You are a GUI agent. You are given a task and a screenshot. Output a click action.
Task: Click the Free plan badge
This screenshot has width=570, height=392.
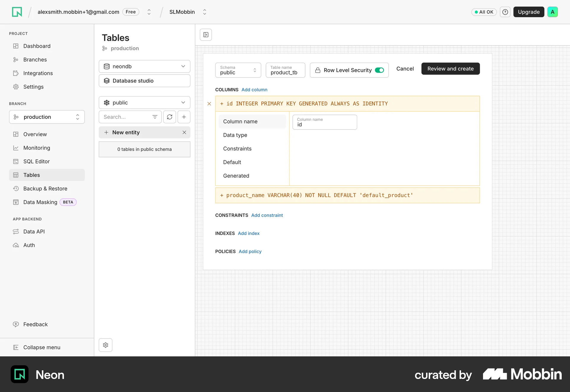[131, 12]
